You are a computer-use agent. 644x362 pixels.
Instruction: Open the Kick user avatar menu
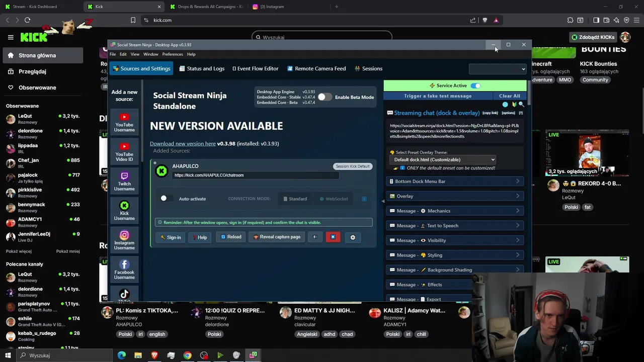(625, 37)
